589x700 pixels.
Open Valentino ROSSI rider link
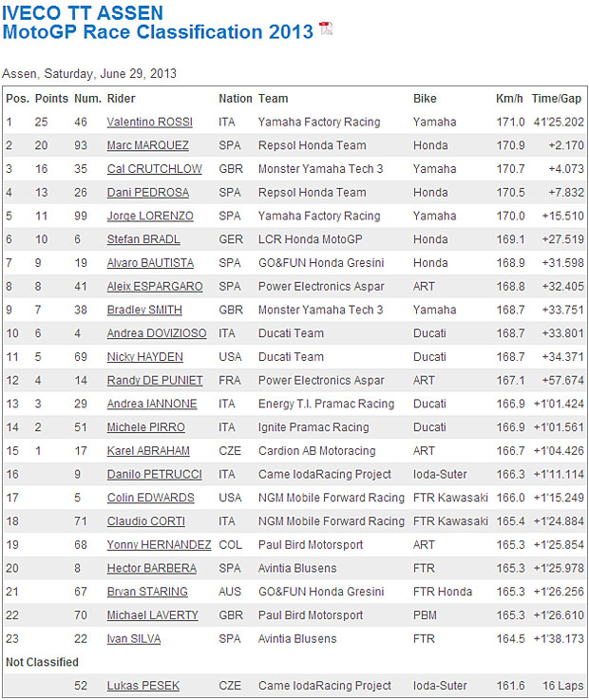click(x=148, y=123)
